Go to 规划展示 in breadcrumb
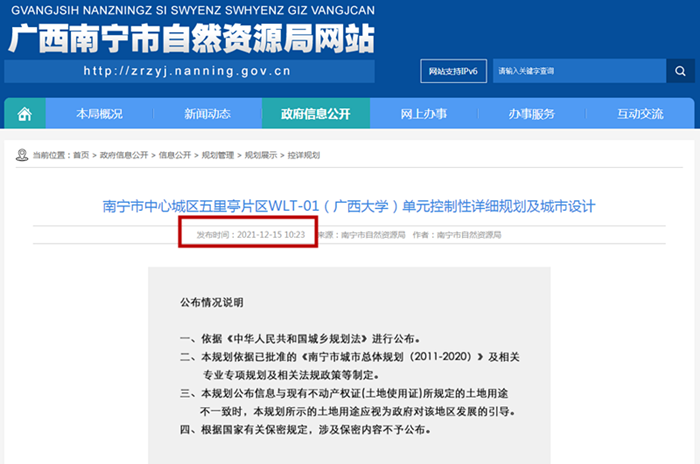Screen dimensions: 700x464 click(x=261, y=155)
